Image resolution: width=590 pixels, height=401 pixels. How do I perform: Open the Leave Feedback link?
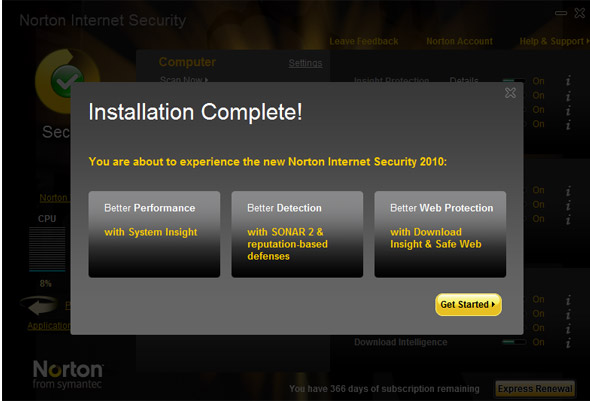(x=364, y=41)
